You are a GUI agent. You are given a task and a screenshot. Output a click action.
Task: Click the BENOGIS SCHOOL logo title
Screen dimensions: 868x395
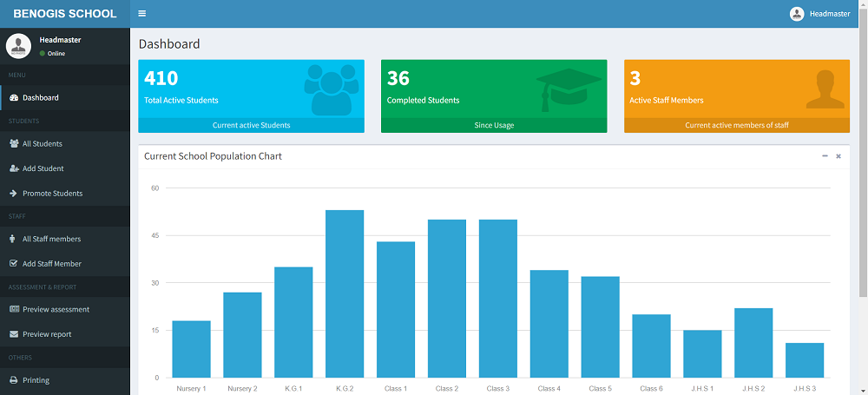[x=65, y=14]
